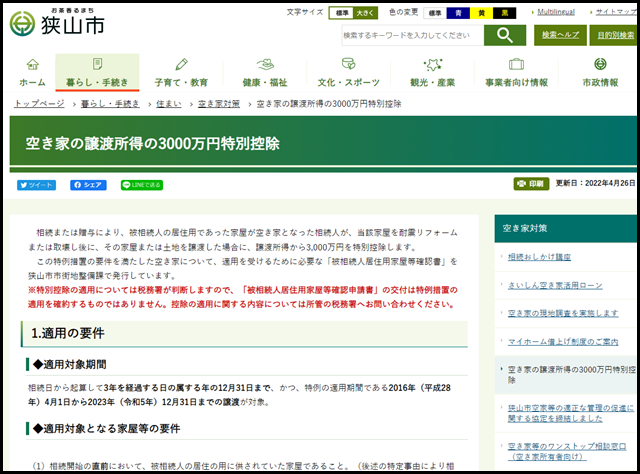This screenshot has height=474, width=640.
Task: Set text size to 大きく
Action: [x=365, y=13]
